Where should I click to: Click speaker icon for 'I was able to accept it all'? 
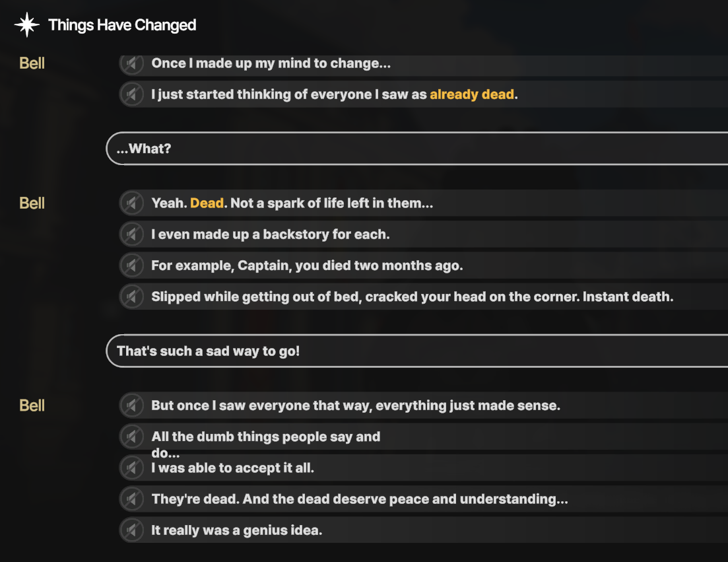(x=132, y=468)
